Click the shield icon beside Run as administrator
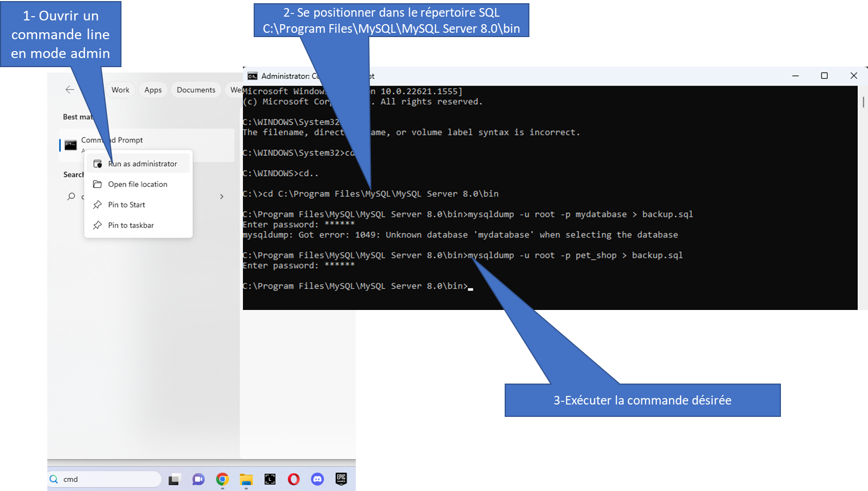868x491 pixels. 97,164
